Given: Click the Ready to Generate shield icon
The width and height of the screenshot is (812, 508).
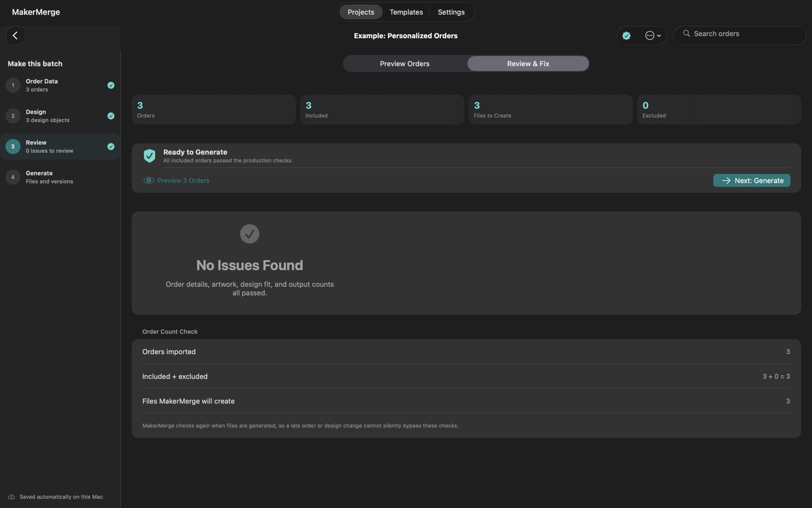Looking at the screenshot, I should tap(149, 156).
